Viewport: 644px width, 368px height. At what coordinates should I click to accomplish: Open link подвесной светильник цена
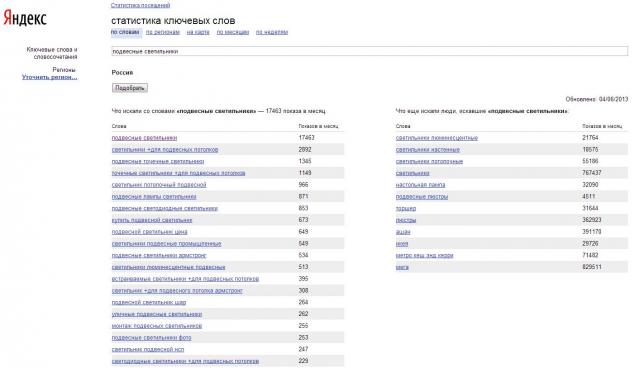[150, 232]
